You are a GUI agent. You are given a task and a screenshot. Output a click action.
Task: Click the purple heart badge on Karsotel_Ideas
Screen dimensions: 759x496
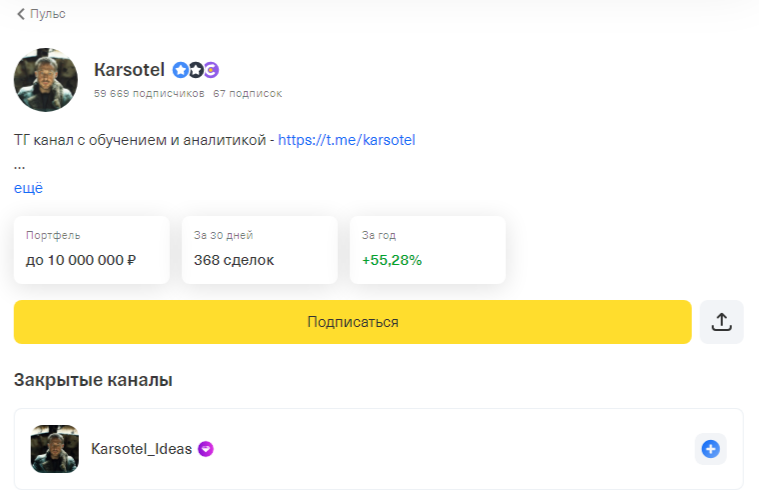[x=206, y=449]
